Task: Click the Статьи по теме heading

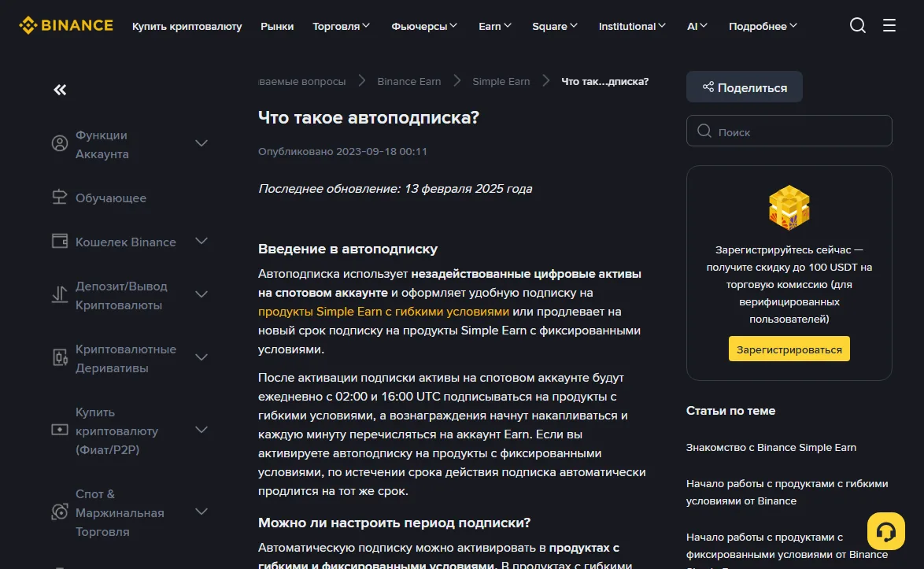Action: coord(730,411)
